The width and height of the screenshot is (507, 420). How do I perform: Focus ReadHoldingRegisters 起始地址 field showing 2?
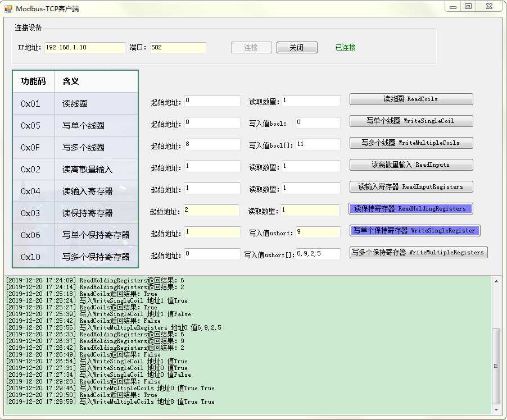pyautogui.click(x=211, y=210)
